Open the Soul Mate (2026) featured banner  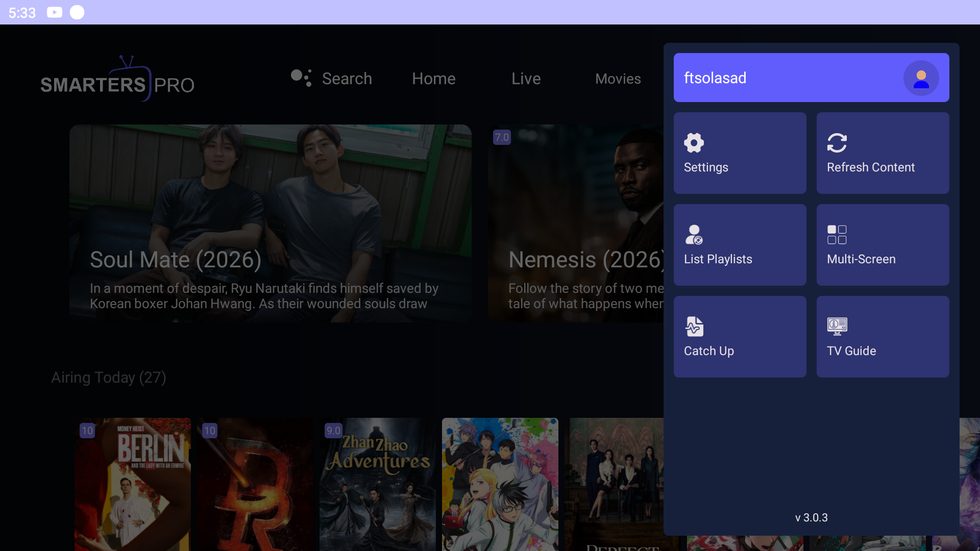click(x=271, y=223)
